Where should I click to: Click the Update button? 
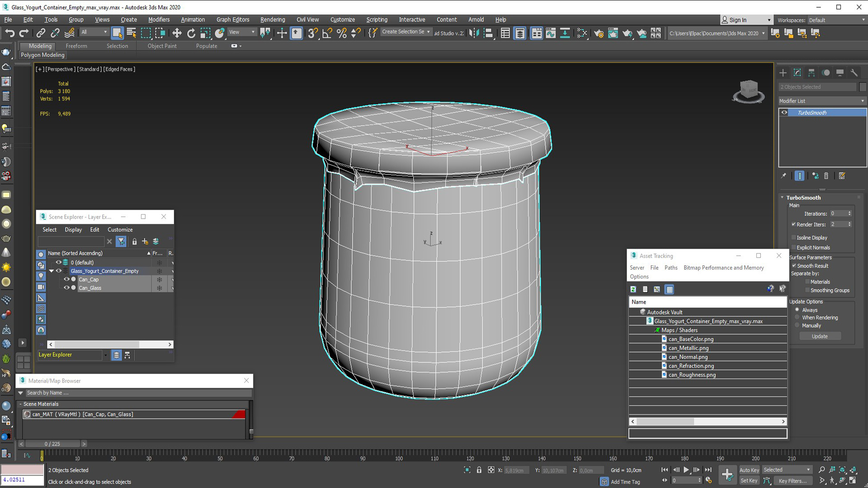pyautogui.click(x=820, y=336)
